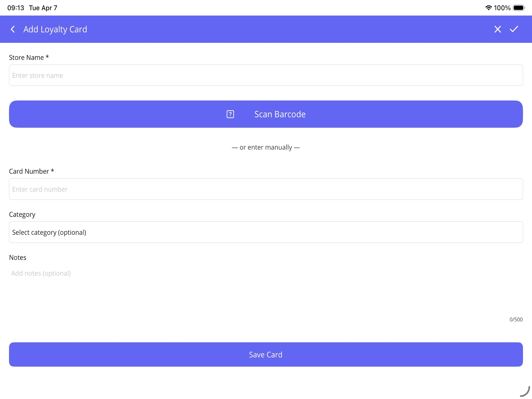Tap the Card Number * label

pos(32,171)
